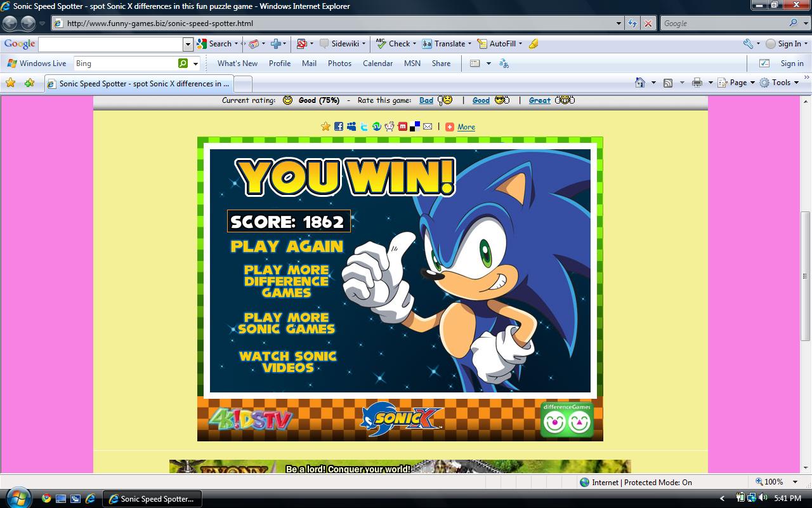Click the RSS feeds icon
812x508 pixels.
click(x=668, y=83)
